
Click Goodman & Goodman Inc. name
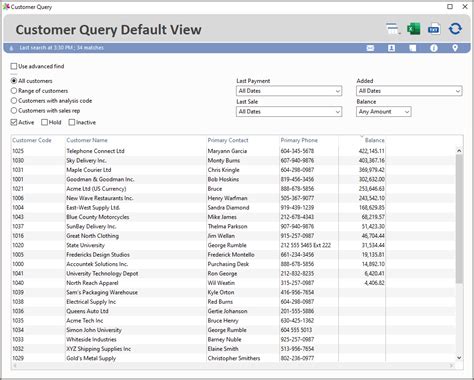pos(100,179)
